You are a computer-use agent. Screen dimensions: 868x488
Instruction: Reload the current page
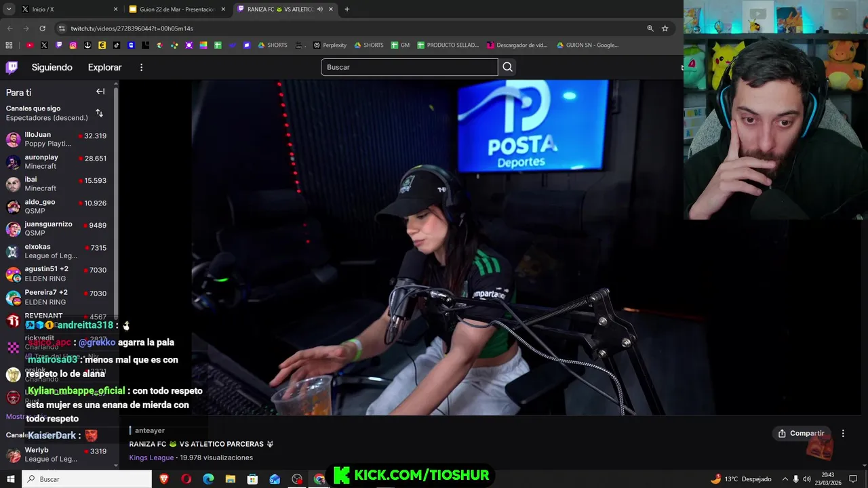42,28
